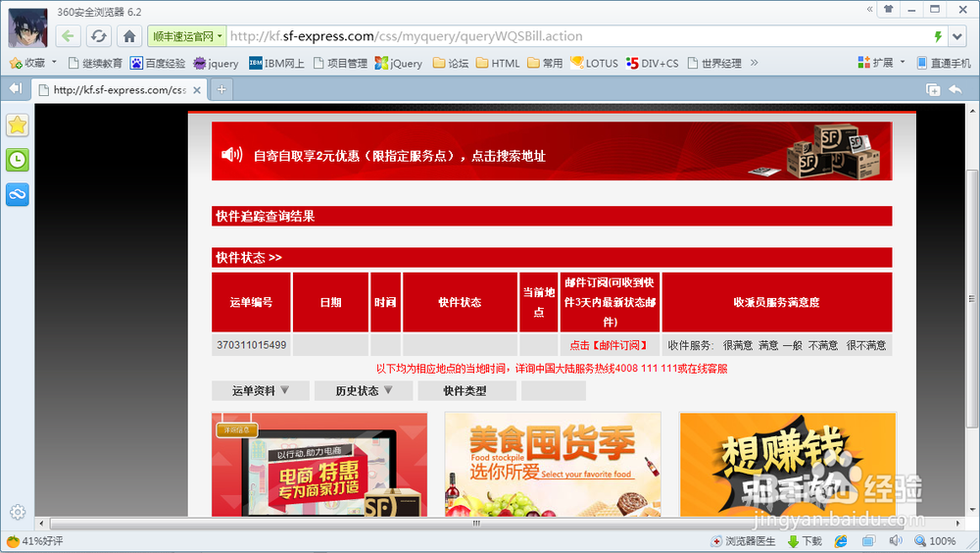This screenshot has width=980, height=553.
Task: Click the IE compatibility mode icon
Action: point(841,541)
